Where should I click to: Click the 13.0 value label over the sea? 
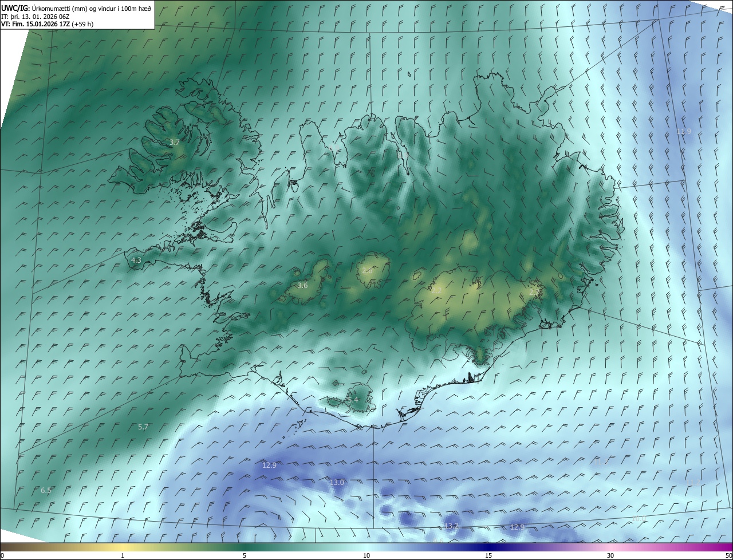[x=337, y=483]
